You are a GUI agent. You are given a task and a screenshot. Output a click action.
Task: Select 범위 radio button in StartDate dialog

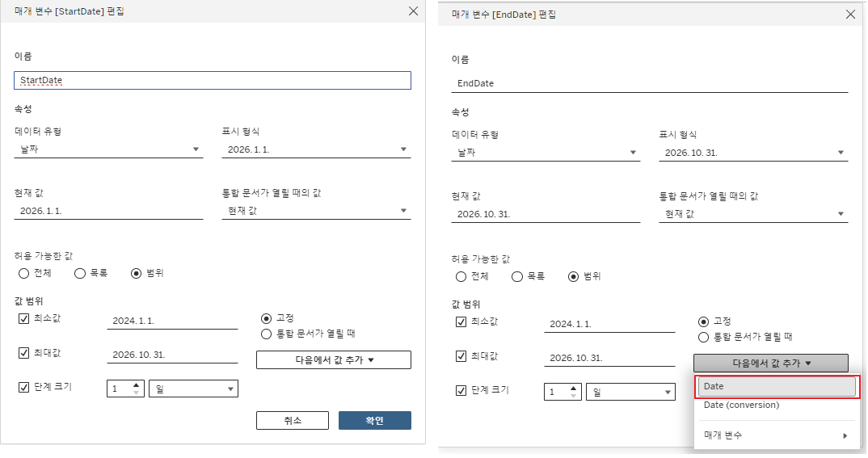tap(136, 273)
